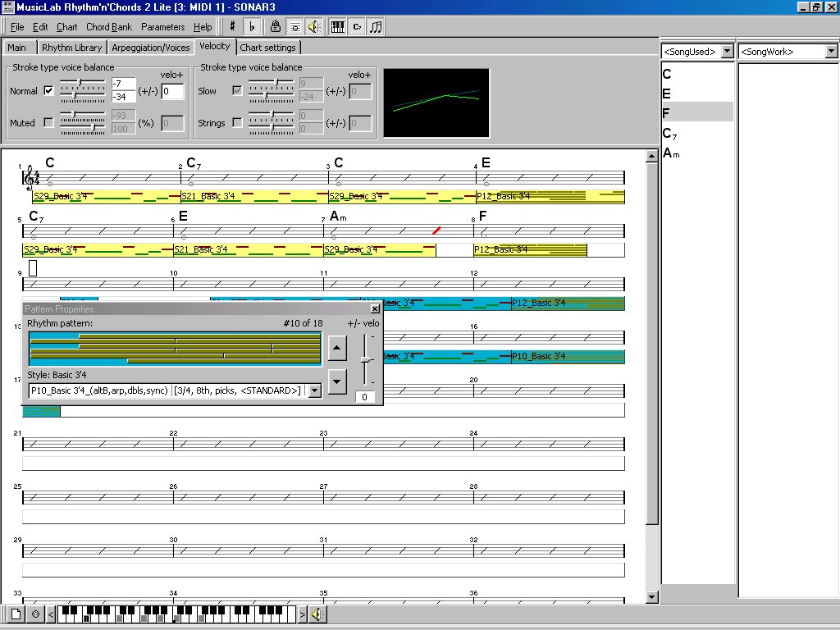Open the Chord Bank menu
Viewport: 840px width, 630px height.
click(109, 27)
